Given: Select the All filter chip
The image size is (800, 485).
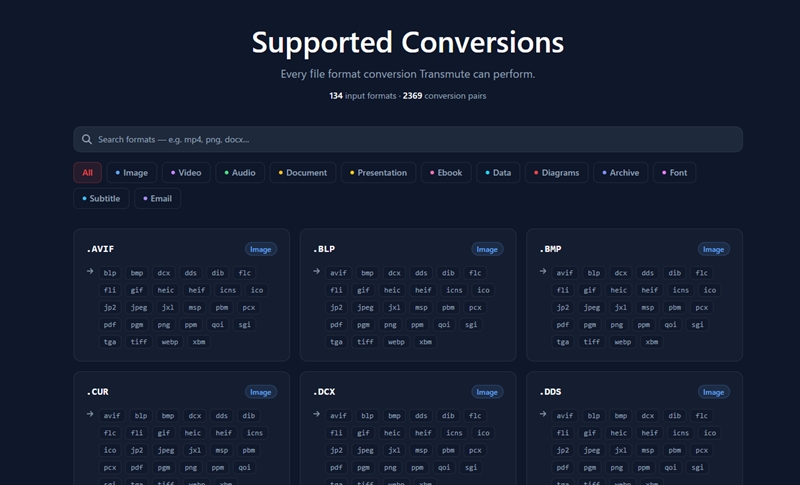Looking at the screenshot, I should click(x=87, y=172).
